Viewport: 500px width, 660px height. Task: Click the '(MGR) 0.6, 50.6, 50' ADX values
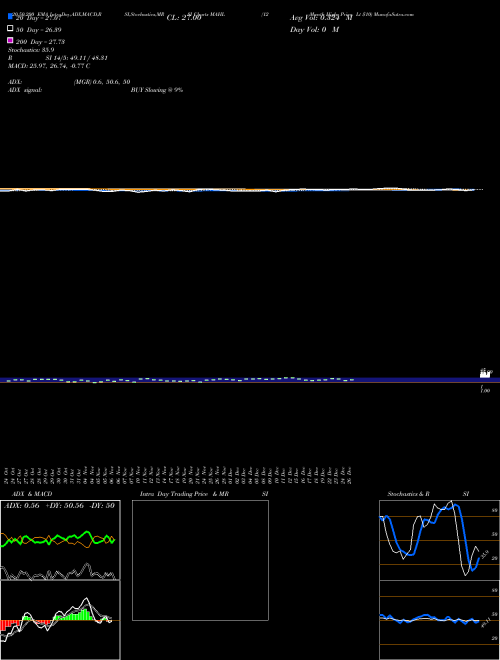pos(102,82)
